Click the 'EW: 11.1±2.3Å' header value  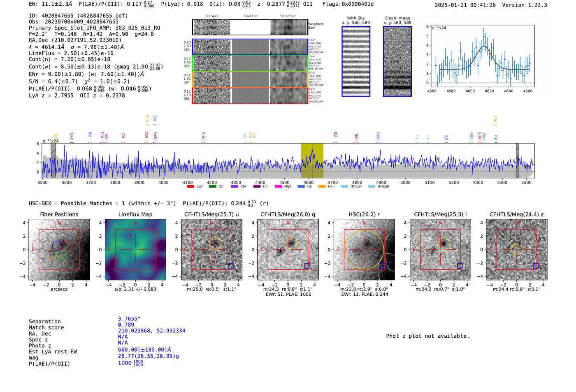point(51,4)
